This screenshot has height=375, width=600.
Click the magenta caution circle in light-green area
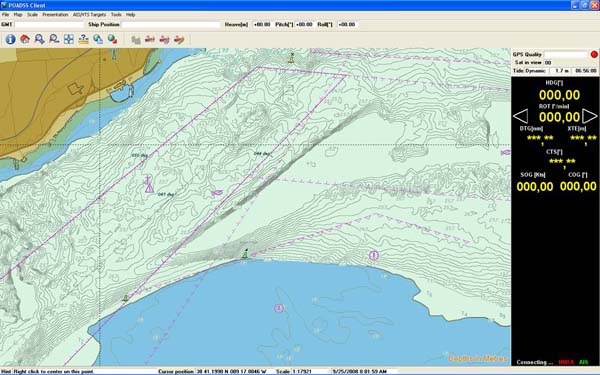[374, 255]
